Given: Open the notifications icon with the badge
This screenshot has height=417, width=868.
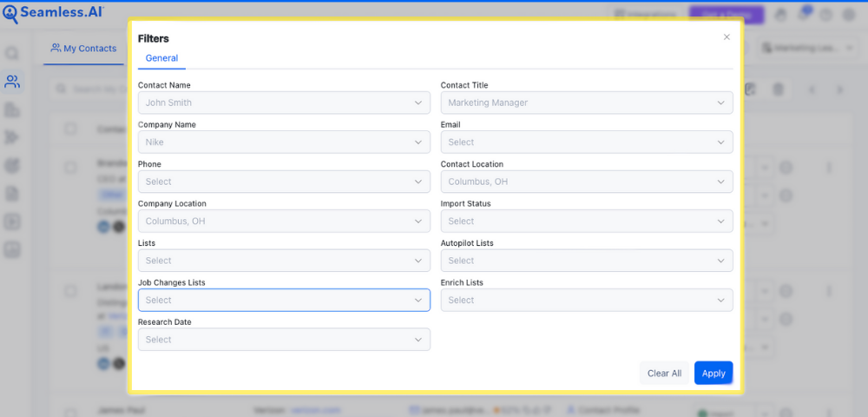Looking at the screenshot, I should (803, 15).
